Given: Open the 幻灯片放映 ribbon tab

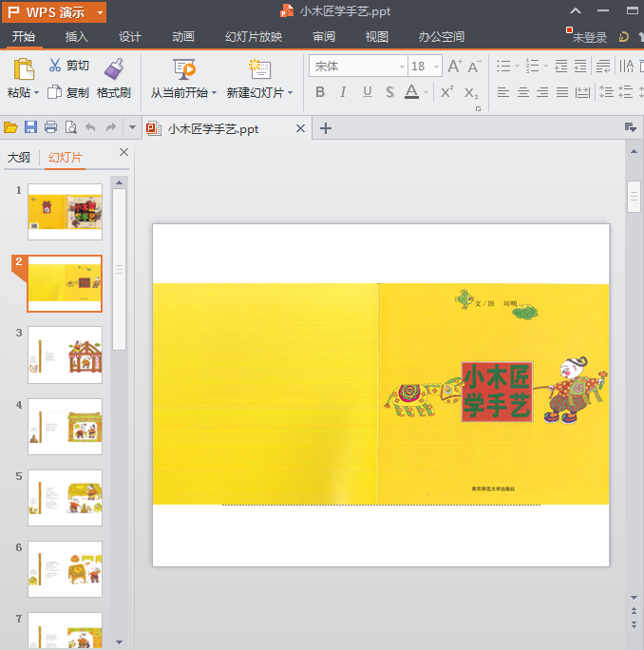Looking at the screenshot, I should coord(254,37).
